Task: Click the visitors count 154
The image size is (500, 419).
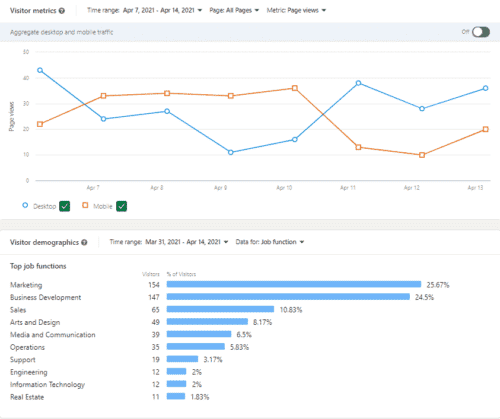Action: (x=154, y=285)
